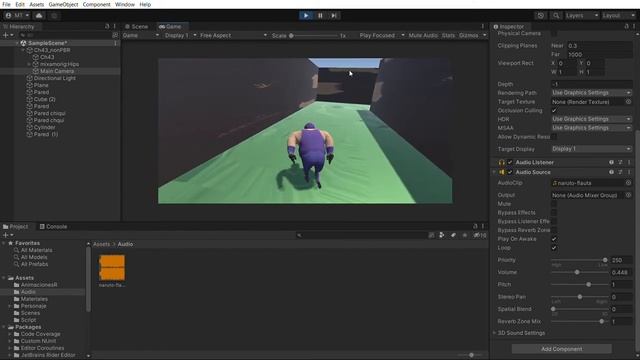This screenshot has width=640, height=360.
Task: Open the Edit menu
Action: 20,4
